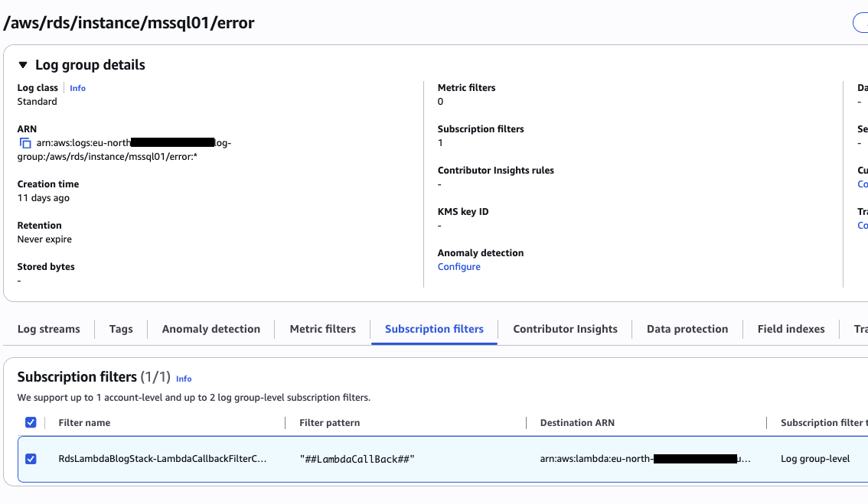Click the truncated Transformer Configure link on the right
The width and height of the screenshot is (868, 504).
(862, 225)
